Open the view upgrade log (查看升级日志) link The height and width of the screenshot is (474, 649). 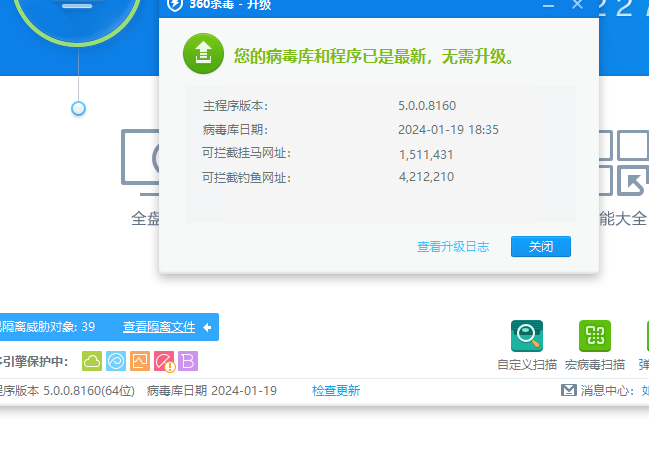[453, 247]
